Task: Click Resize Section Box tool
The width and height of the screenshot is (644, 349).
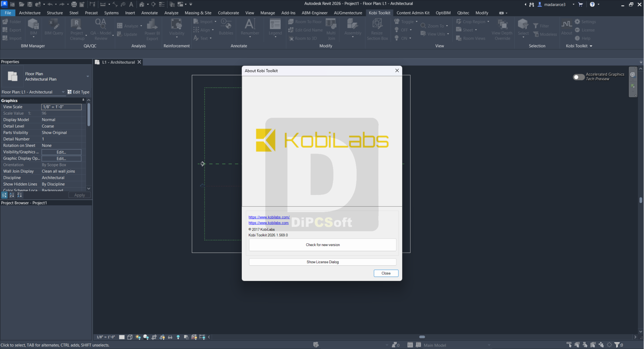Action: pyautogui.click(x=377, y=29)
